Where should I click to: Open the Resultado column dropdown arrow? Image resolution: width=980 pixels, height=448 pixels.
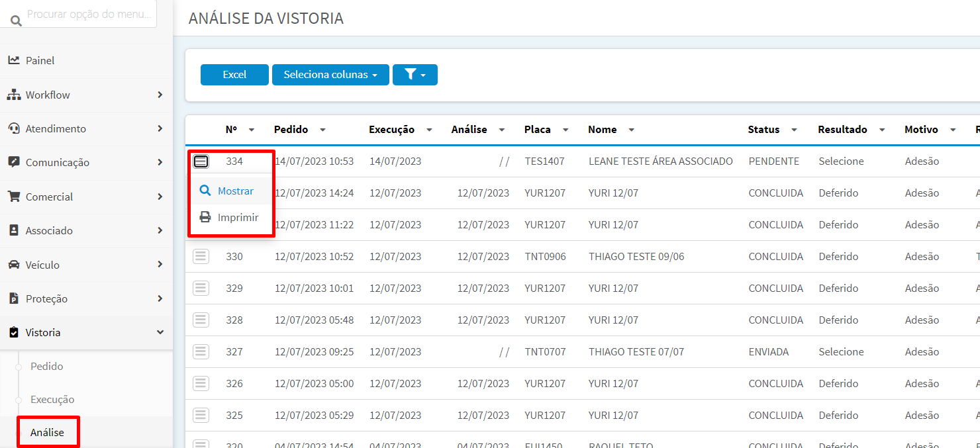(882, 130)
